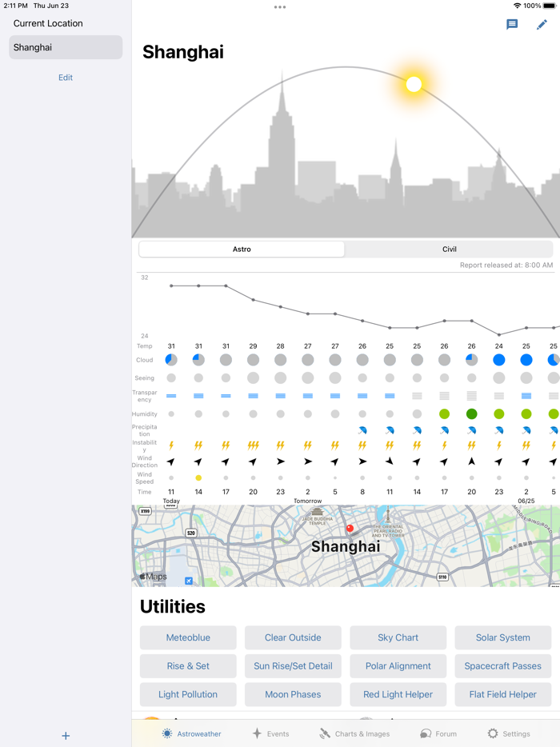Open the feedback message icon

(512, 24)
